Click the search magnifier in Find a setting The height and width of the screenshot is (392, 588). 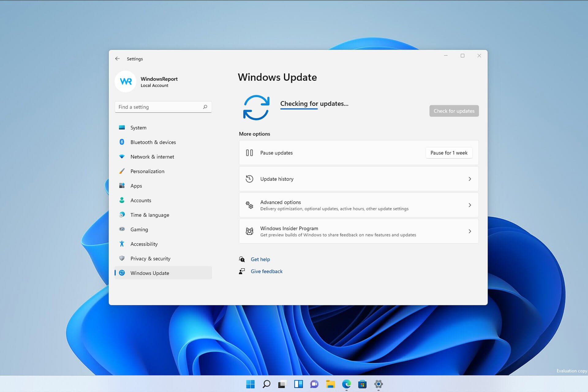[x=205, y=107]
